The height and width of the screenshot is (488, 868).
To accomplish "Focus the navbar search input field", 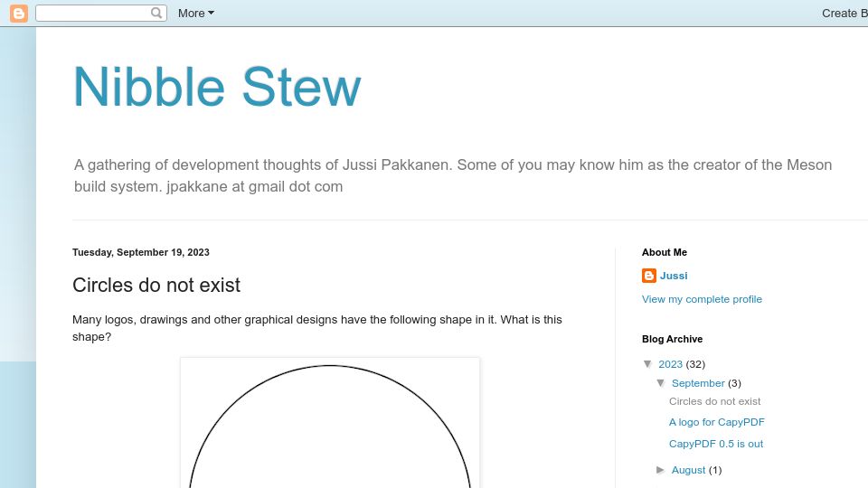I will click(94, 14).
